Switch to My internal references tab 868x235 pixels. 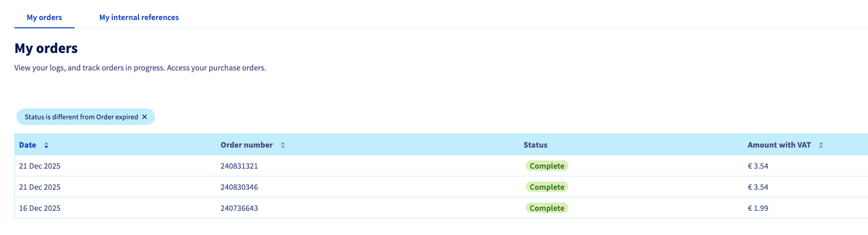point(139,17)
